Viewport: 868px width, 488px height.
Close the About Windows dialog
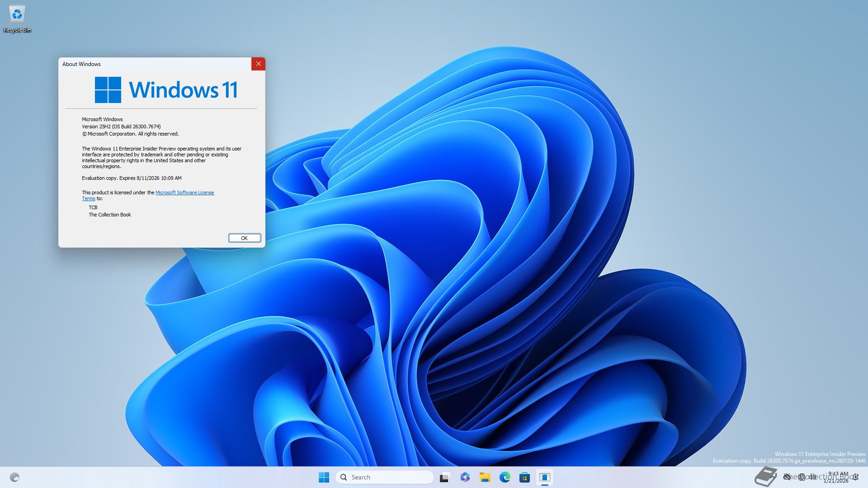click(258, 64)
